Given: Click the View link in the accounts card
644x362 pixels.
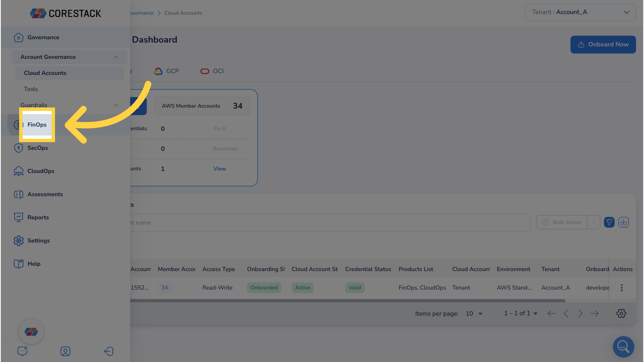Looking at the screenshot, I should [220, 169].
